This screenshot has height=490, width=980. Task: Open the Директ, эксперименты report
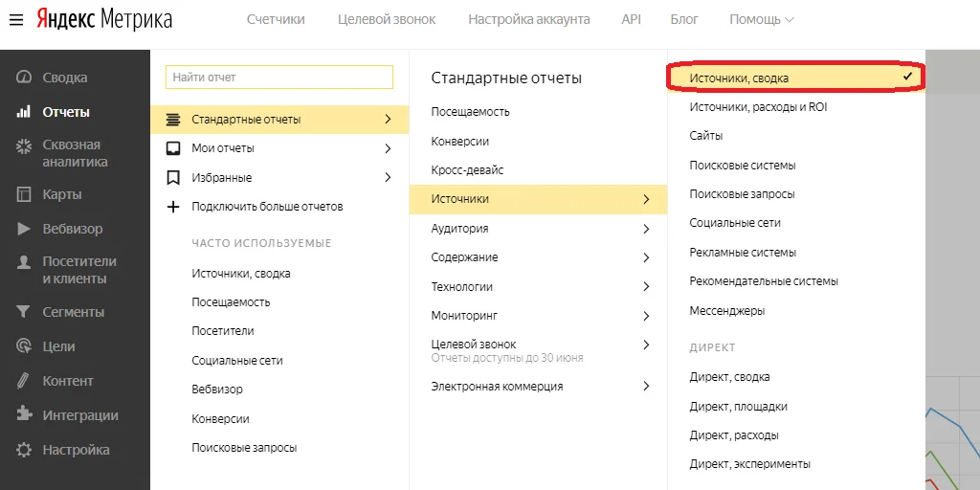[x=750, y=464]
